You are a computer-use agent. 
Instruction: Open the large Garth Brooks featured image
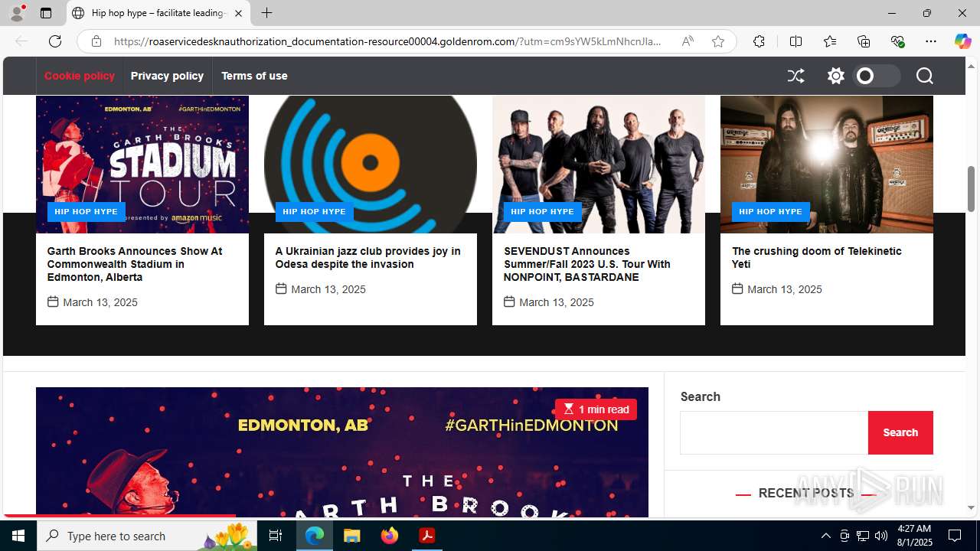point(341,452)
